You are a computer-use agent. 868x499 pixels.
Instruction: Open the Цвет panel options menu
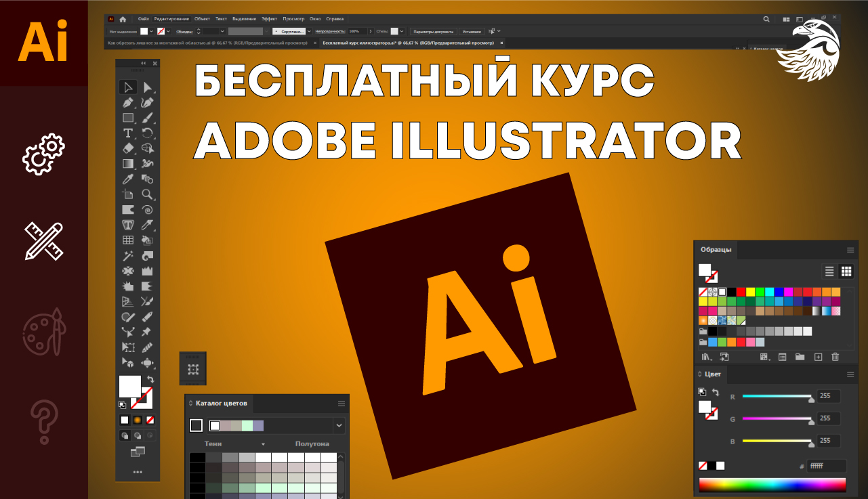pos(850,374)
